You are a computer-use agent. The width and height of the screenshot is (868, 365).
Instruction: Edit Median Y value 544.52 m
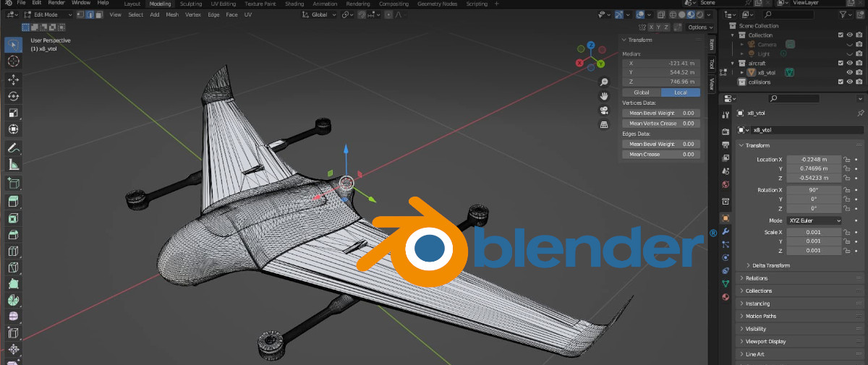click(x=661, y=72)
